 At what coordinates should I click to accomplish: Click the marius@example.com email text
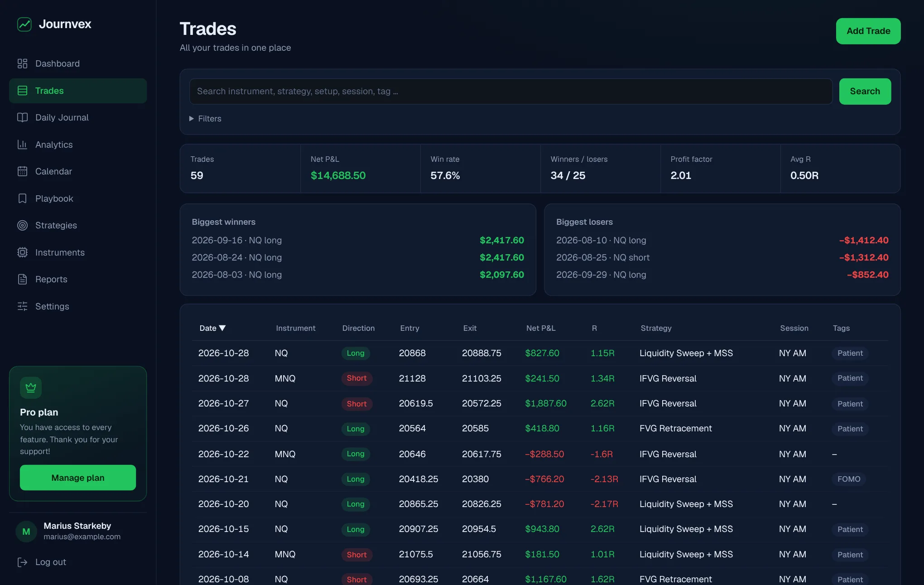pos(82,537)
